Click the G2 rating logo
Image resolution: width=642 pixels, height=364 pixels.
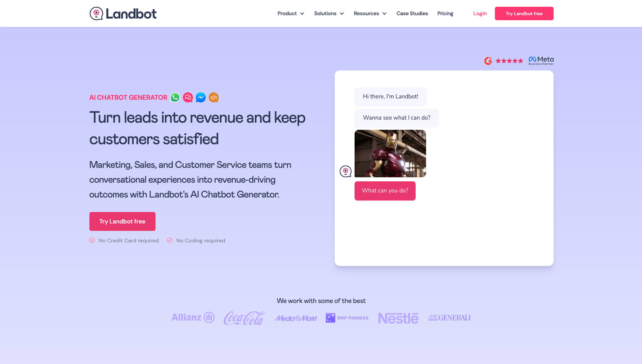(488, 61)
